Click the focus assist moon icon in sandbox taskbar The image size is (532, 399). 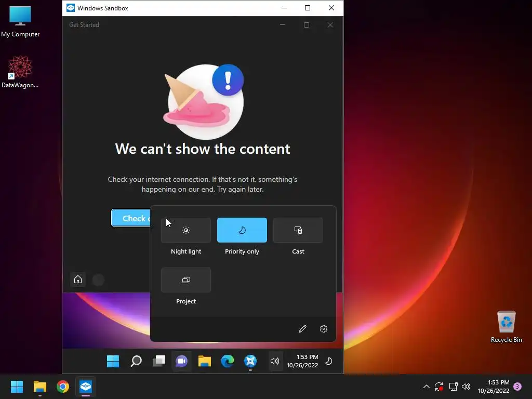(x=329, y=361)
